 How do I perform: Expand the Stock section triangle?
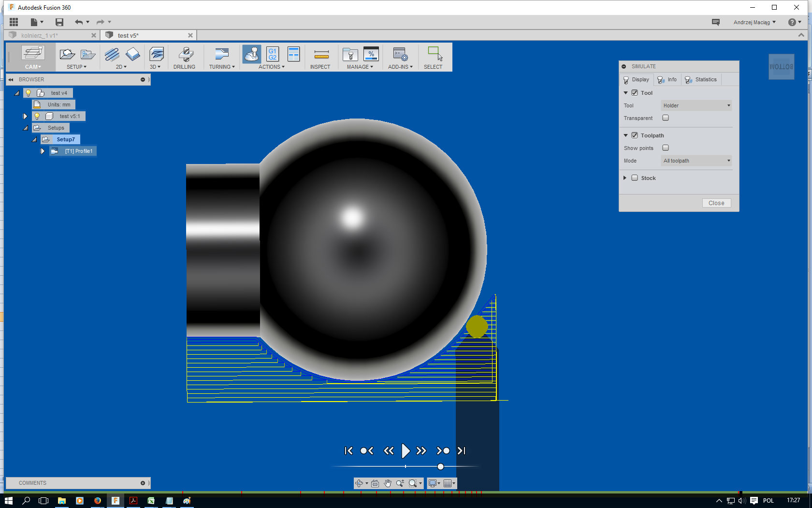pos(625,178)
